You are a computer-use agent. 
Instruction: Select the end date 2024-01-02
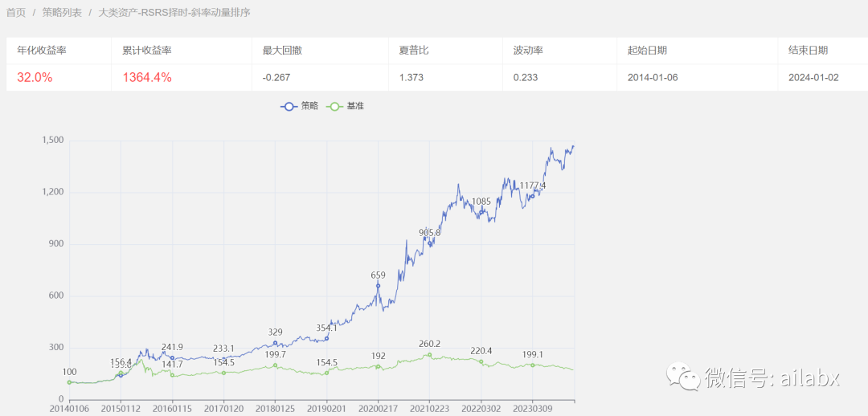[x=813, y=78]
